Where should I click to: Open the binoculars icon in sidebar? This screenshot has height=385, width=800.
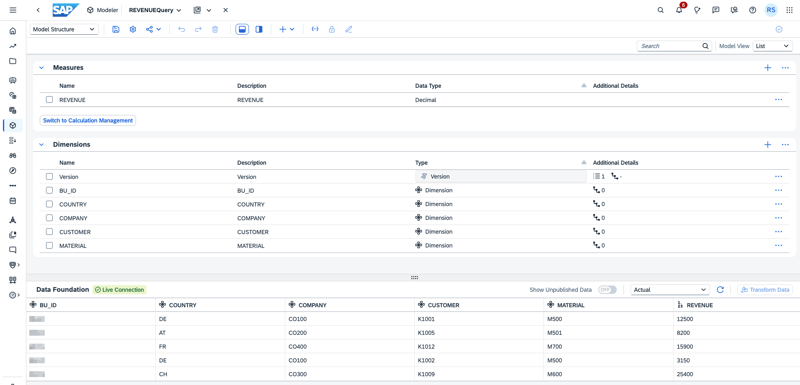(x=13, y=155)
